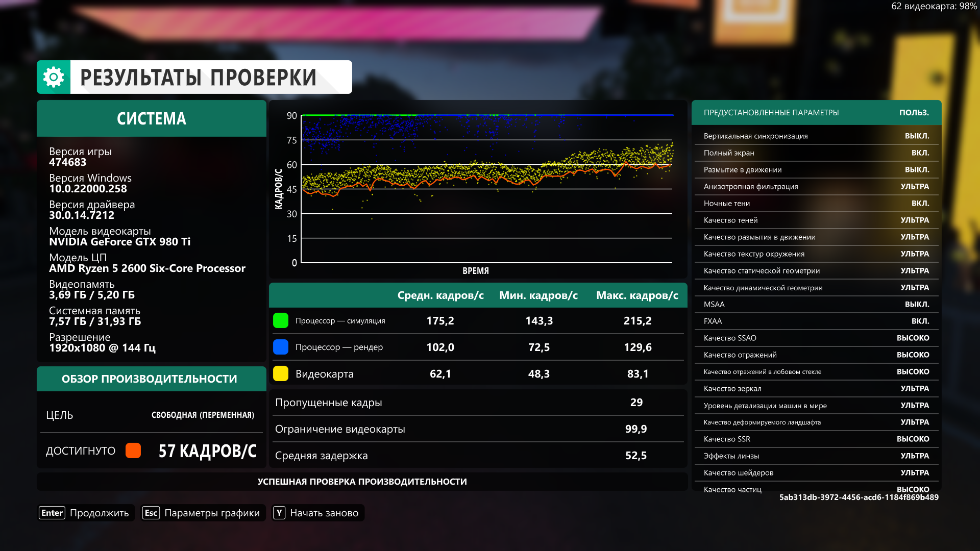The height and width of the screenshot is (551, 980).
Task: Click the frame rate graph area
Action: click(x=486, y=189)
